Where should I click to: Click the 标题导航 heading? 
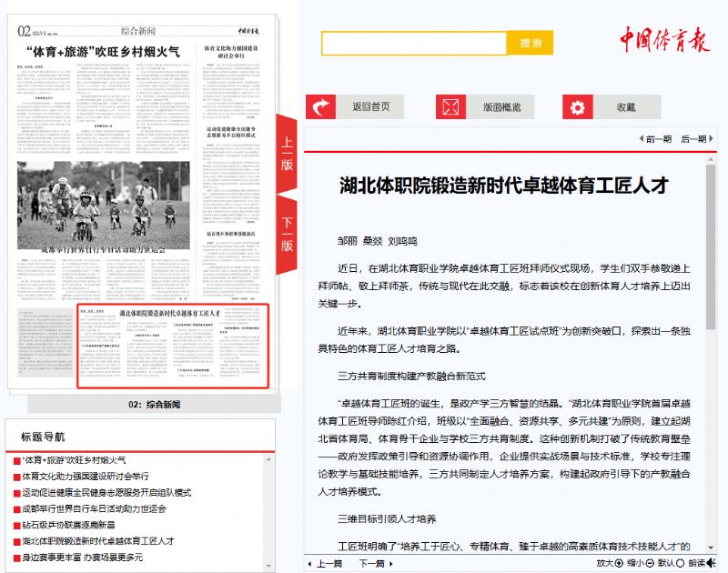tap(43, 437)
